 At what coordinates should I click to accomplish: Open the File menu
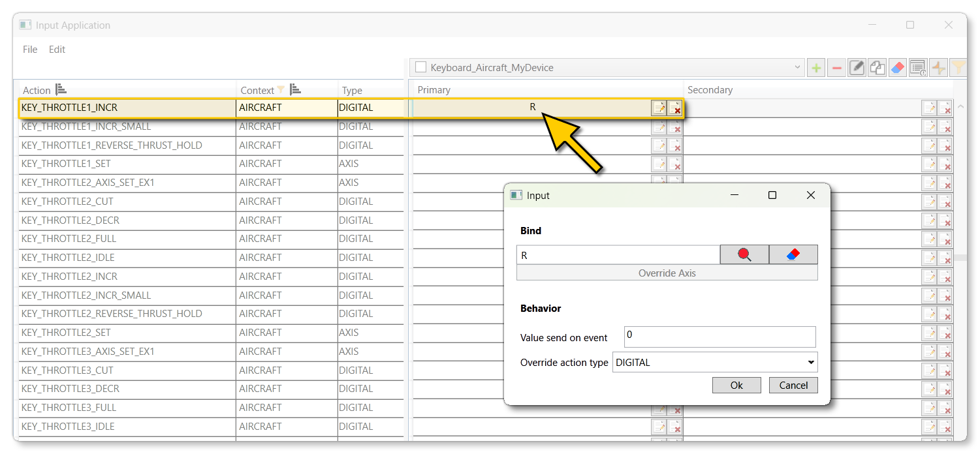click(29, 49)
